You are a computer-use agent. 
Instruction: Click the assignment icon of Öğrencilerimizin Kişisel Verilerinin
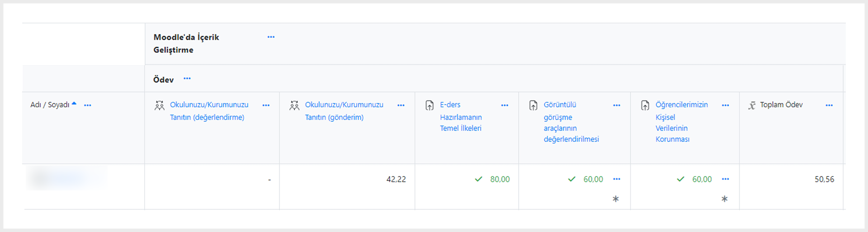click(x=645, y=106)
